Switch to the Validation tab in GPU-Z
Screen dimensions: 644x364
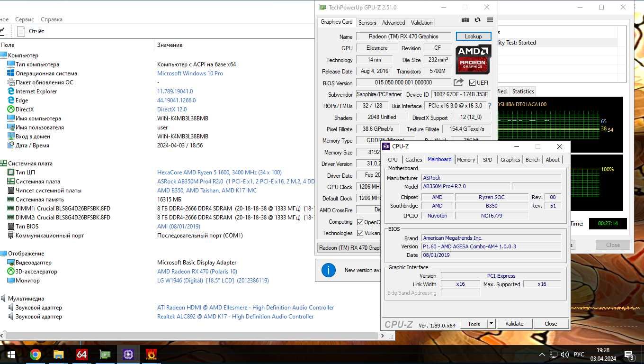click(421, 22)
